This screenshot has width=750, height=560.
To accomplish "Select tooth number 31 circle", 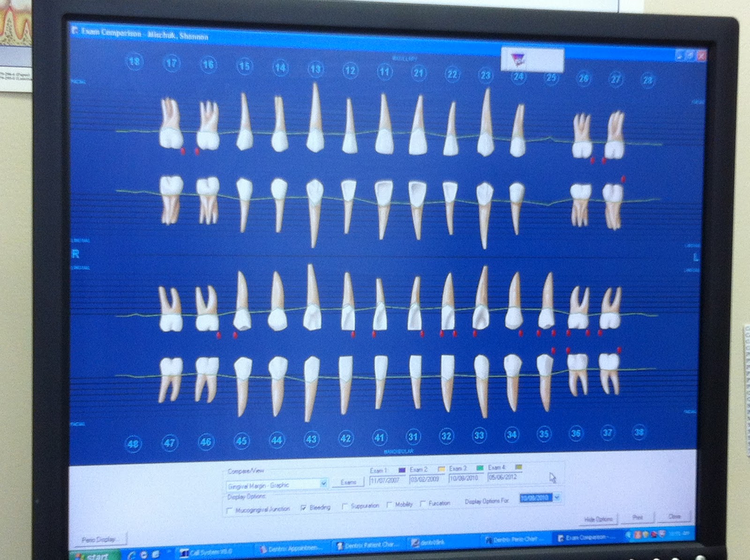I will click(x=413, y=437).
